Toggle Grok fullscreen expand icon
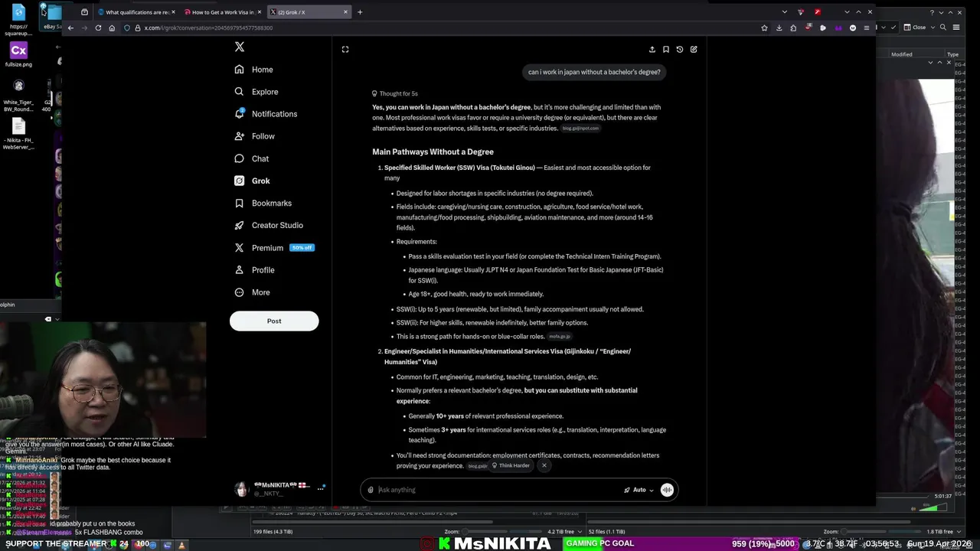The width and height of the screenshot is (980, 551). pyautogui.click(x=345, y=49)
